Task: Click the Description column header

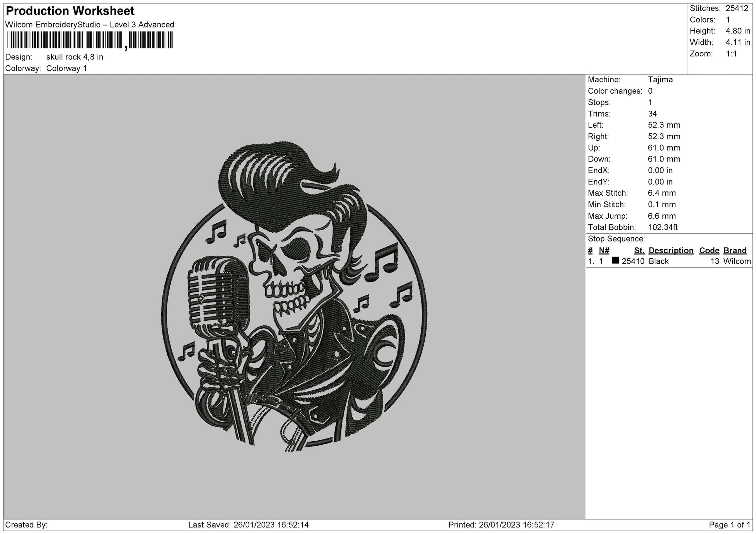Action: point(671,250)
